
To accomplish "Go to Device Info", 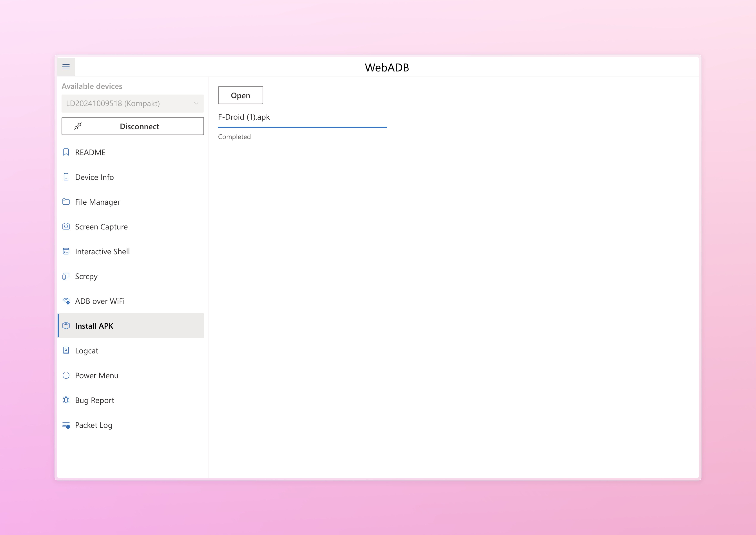I will [x=131, y=177].
